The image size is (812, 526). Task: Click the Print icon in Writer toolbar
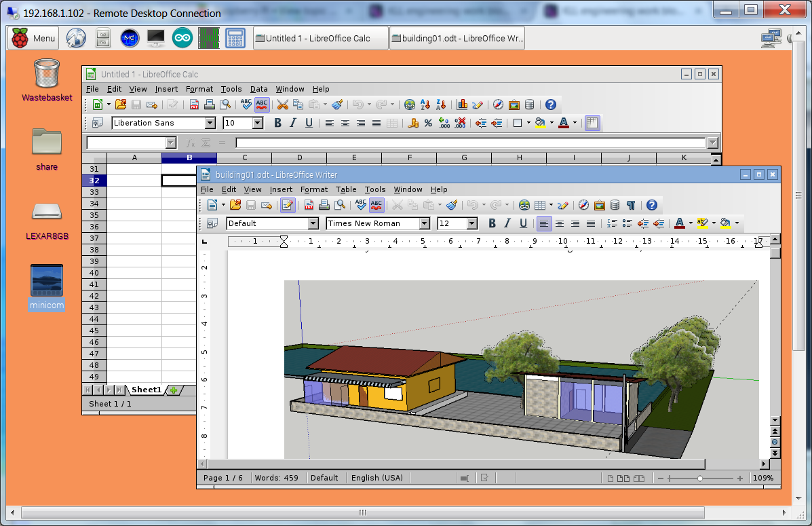[x=324, y=205]
